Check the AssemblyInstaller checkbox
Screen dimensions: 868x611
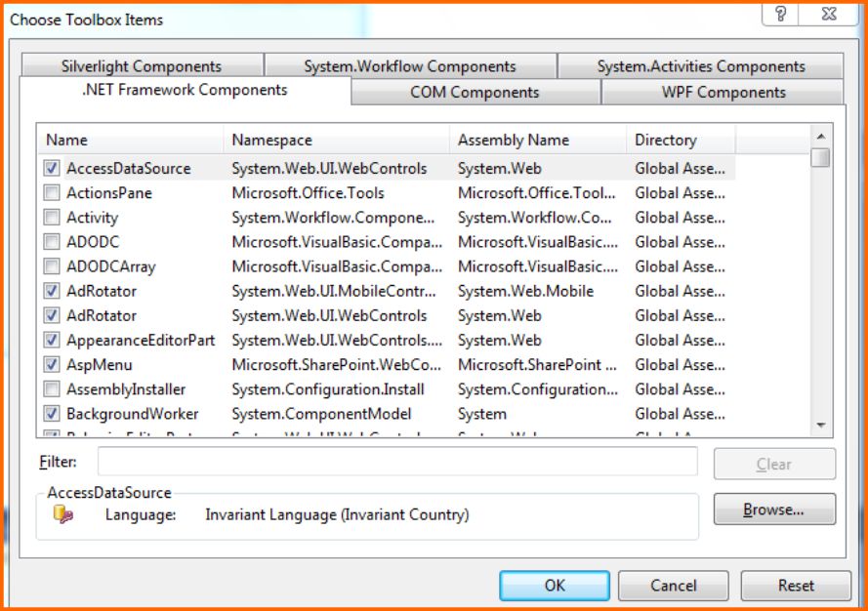coord(52,389)
